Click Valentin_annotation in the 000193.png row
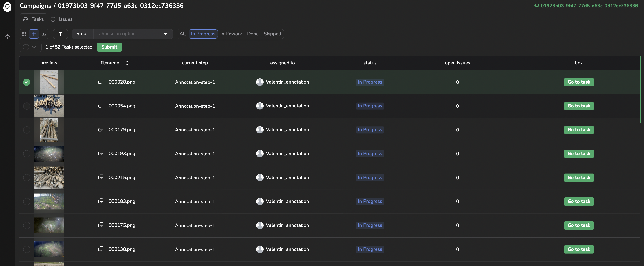Viewport: 644px width, 266px height. click(287, 154)
